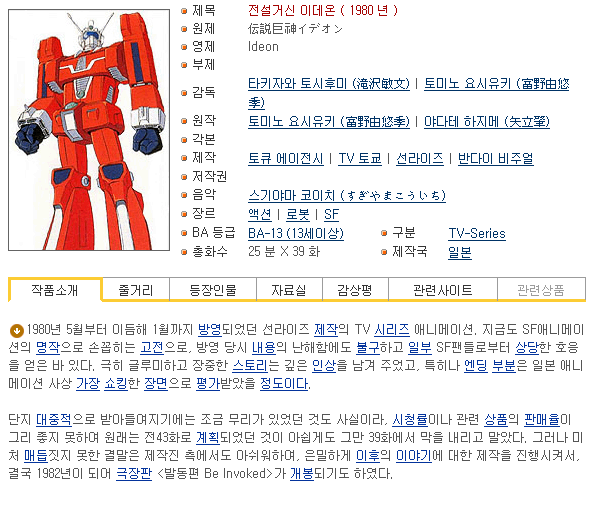Open the 반다이 비주얼 link
The height and width of the screenshot is (514, 608).
496,159
